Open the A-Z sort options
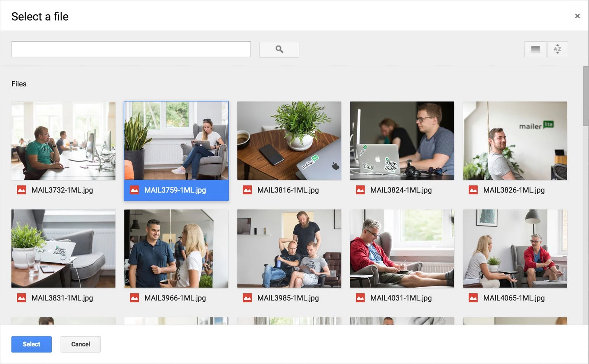Image resolution: width=589 pixels, height=364 pixels. point(557,49)
